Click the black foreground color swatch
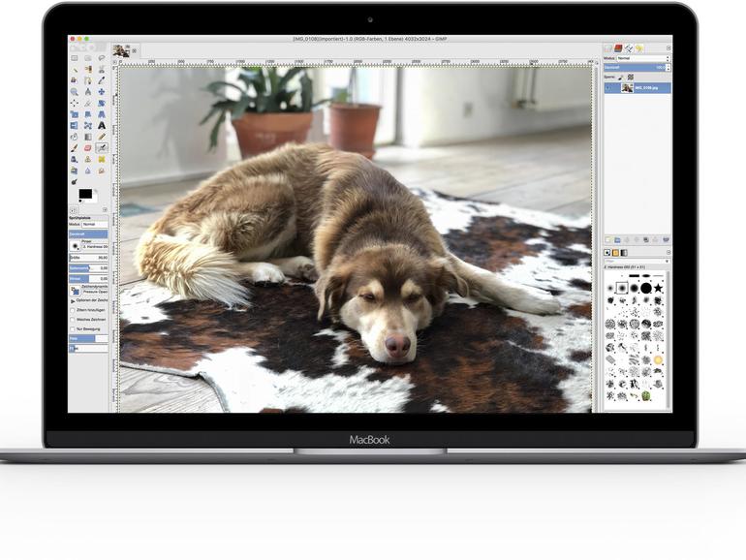 [84, 193]
